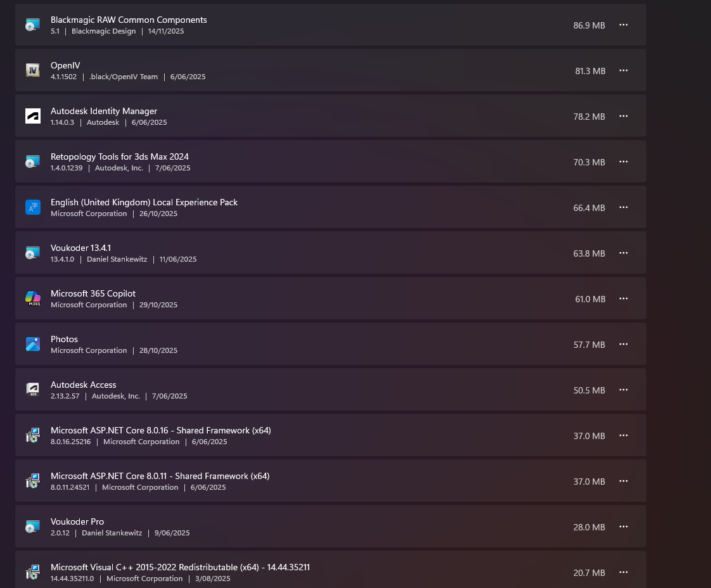Viewport: 711px width, 588px height.
Task: Show options menu for Voukoder Pro
Action: pos(624,527)
